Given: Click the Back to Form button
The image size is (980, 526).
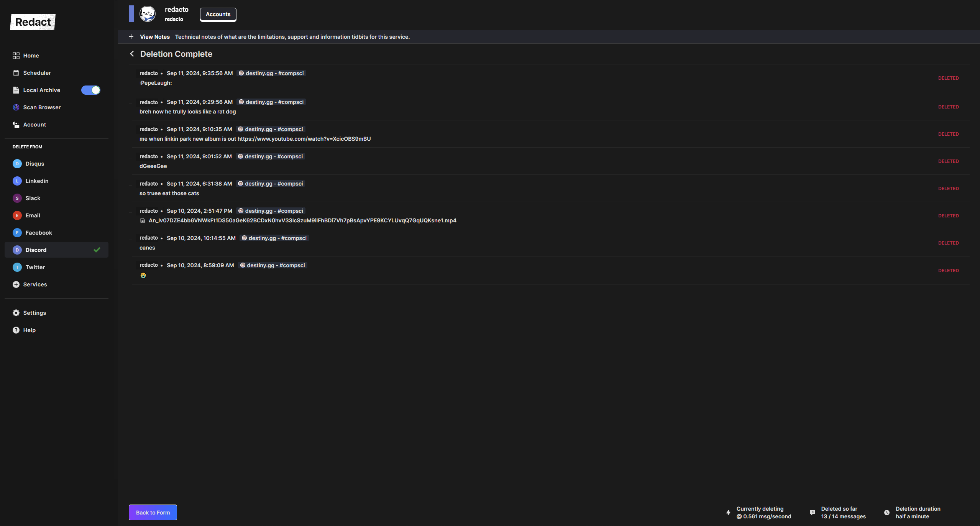Looking at the screenshot, I should (x=153, y=513).
